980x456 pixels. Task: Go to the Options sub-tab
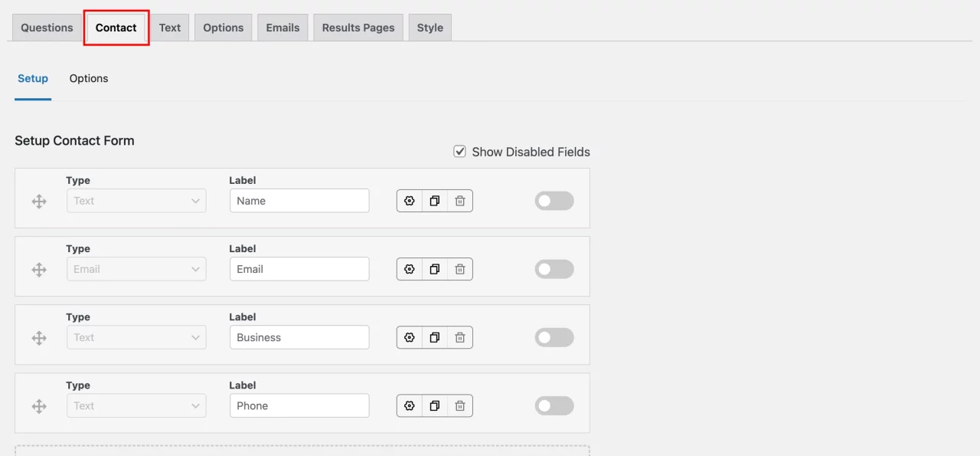(x=88, y=78)
